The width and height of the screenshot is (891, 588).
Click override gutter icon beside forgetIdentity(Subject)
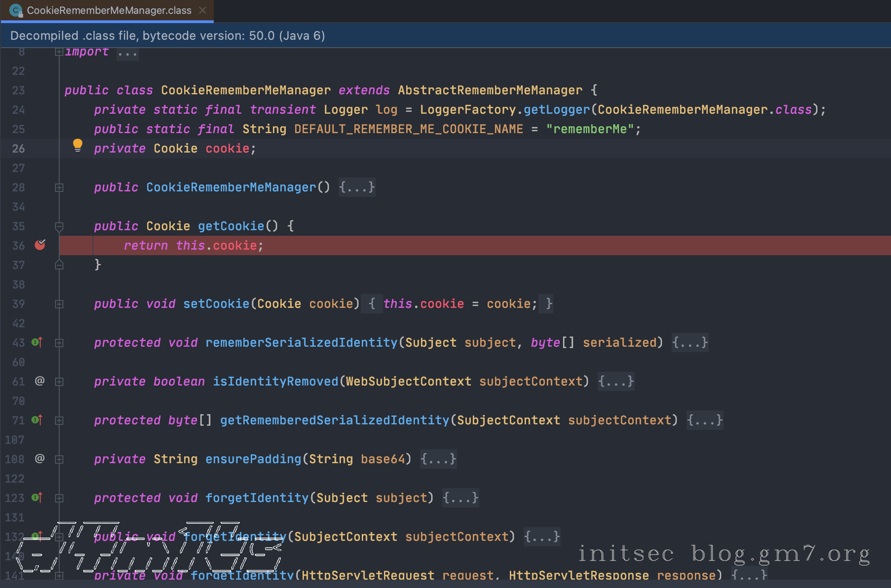point(37,498)
